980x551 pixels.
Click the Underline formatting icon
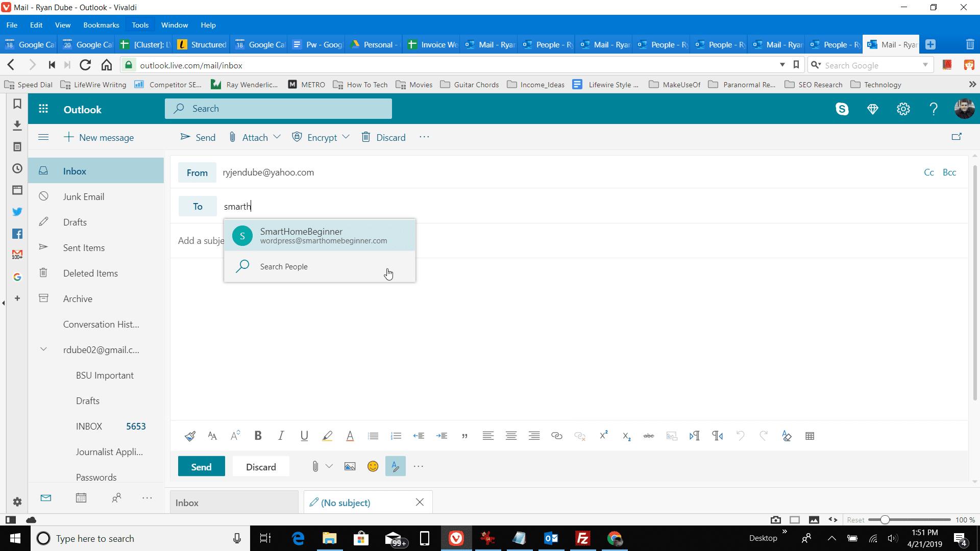point(304,436)
